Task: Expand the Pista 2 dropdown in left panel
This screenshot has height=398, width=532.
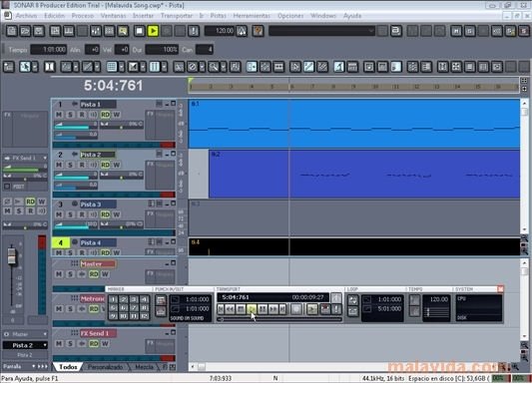Action: coord(25,345)
